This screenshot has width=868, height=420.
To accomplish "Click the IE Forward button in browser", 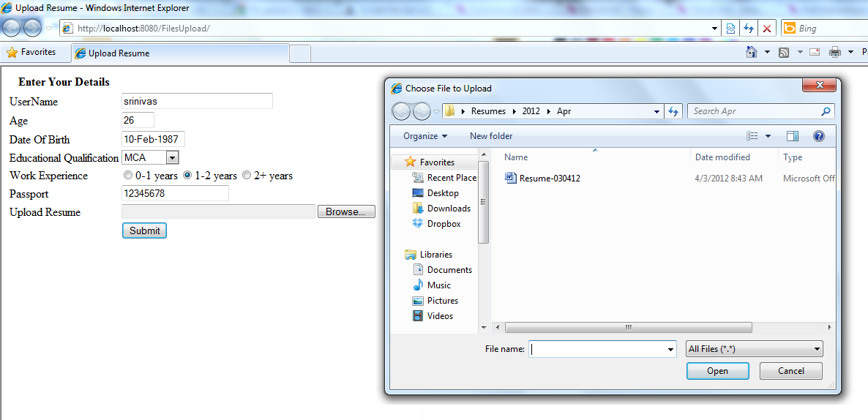I will (33, 28).
